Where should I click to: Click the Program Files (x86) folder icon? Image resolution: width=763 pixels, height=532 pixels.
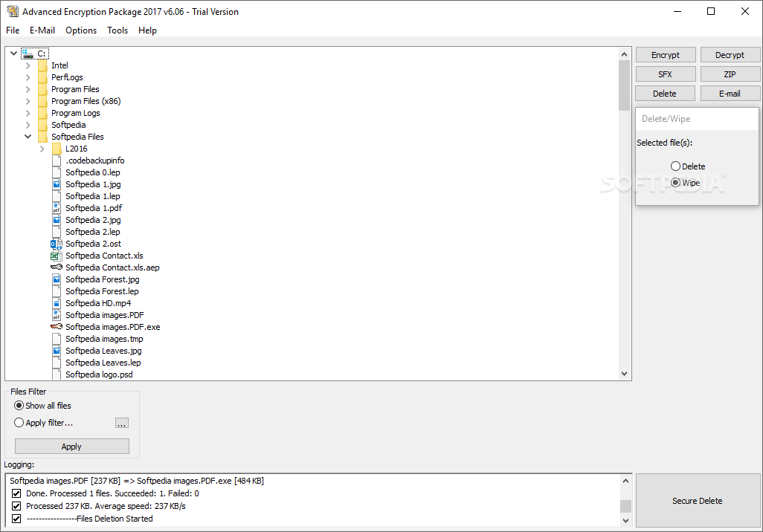pos(43,101)
